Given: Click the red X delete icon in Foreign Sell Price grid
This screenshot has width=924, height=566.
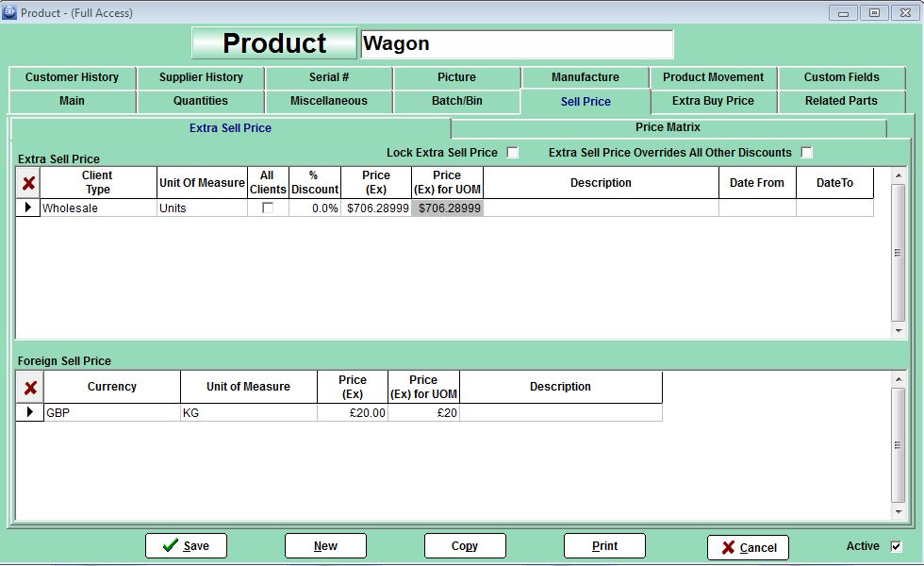Looking at the screenshot, I should click(x=30, y=387).
